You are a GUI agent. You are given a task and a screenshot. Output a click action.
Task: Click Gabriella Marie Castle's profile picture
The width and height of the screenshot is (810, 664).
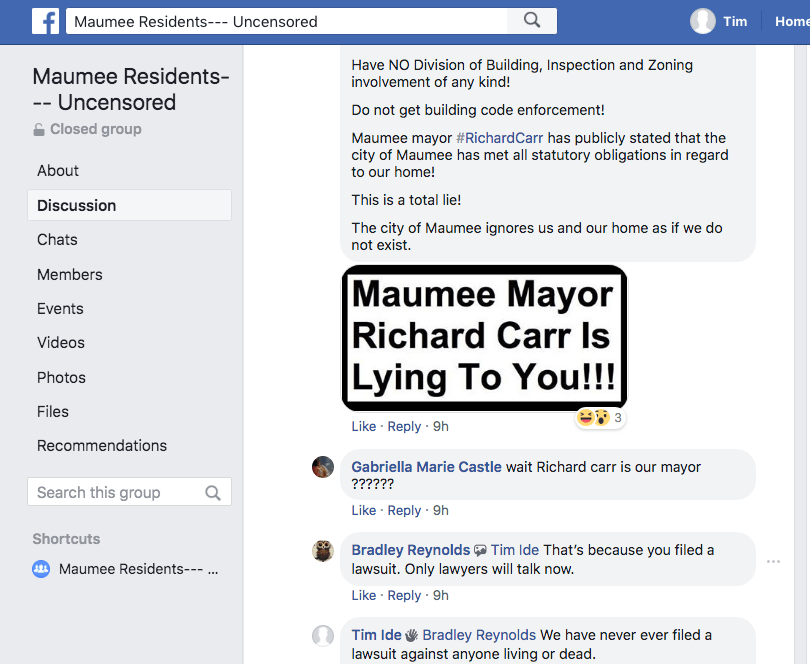(x=323, y=467)
